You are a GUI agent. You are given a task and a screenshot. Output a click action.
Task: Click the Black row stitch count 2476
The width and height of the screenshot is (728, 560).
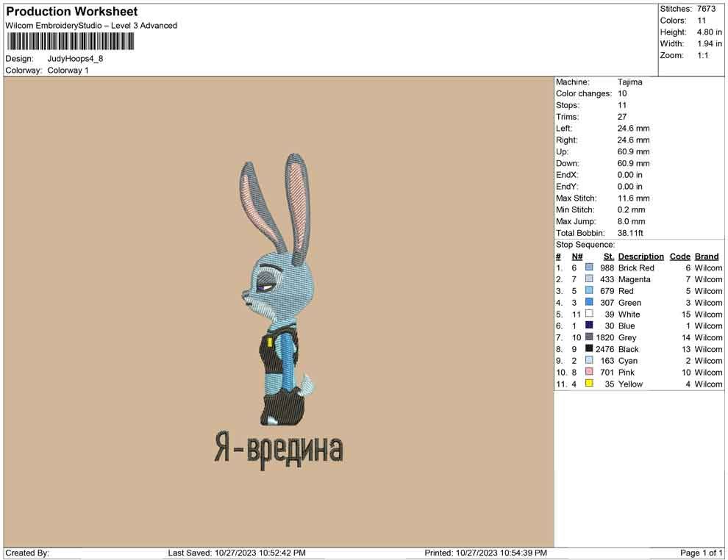click(x=604, y=349)
